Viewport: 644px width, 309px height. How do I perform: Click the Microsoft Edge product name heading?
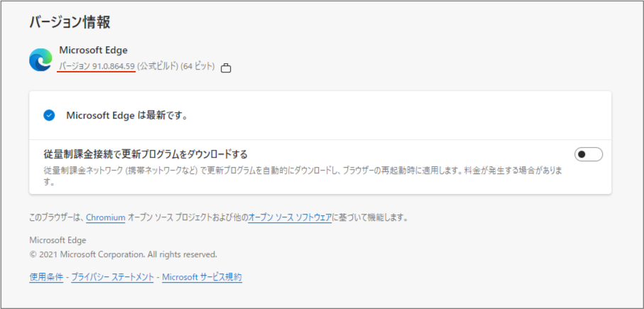pyautogui.click(x=93, y=50)
